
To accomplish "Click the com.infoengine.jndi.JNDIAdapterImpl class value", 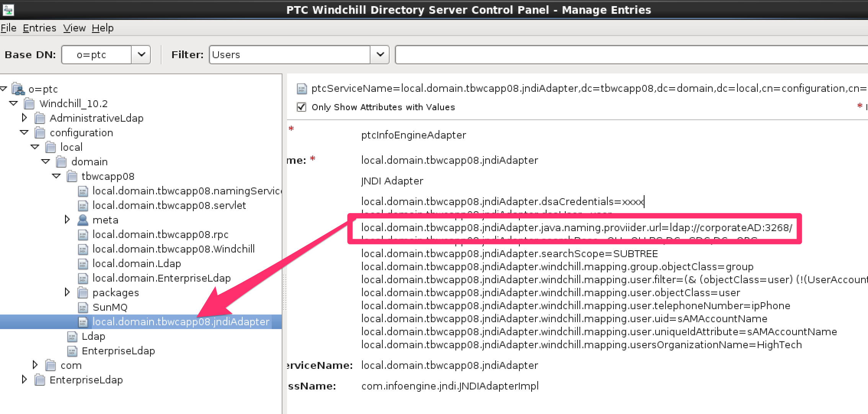I will click(450, 386).
